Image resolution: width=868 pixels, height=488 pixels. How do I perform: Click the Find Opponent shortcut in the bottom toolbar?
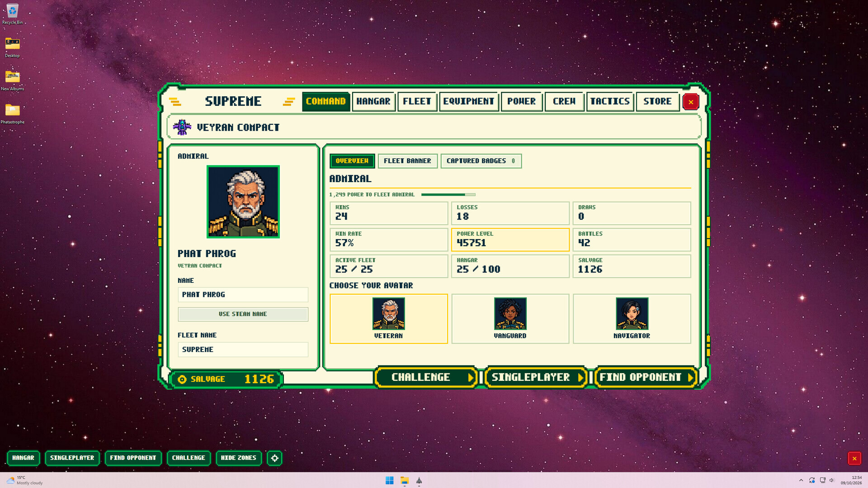click(133, 458)
